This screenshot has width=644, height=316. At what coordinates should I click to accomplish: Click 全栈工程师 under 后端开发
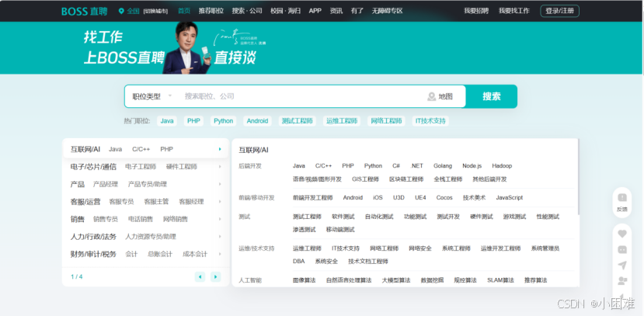coord(448,179)
